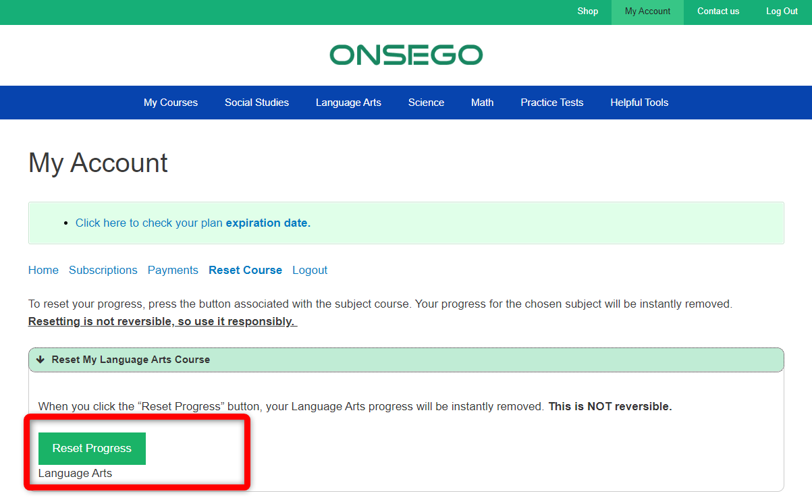Open Contact us page
The width and height of the screenshot is (812, 504).
(x=718, y=11)
